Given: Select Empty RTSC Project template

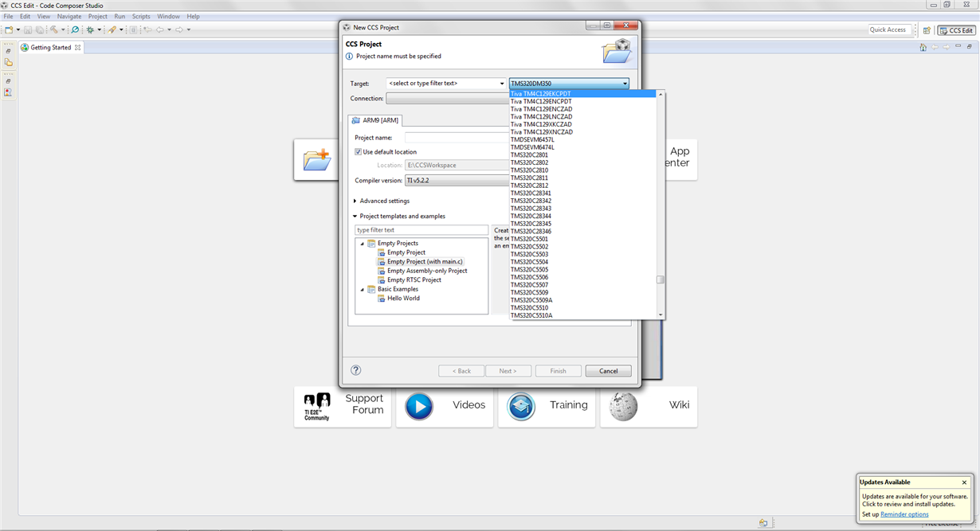Looking at the screenshot, I should tap(414, 280).
